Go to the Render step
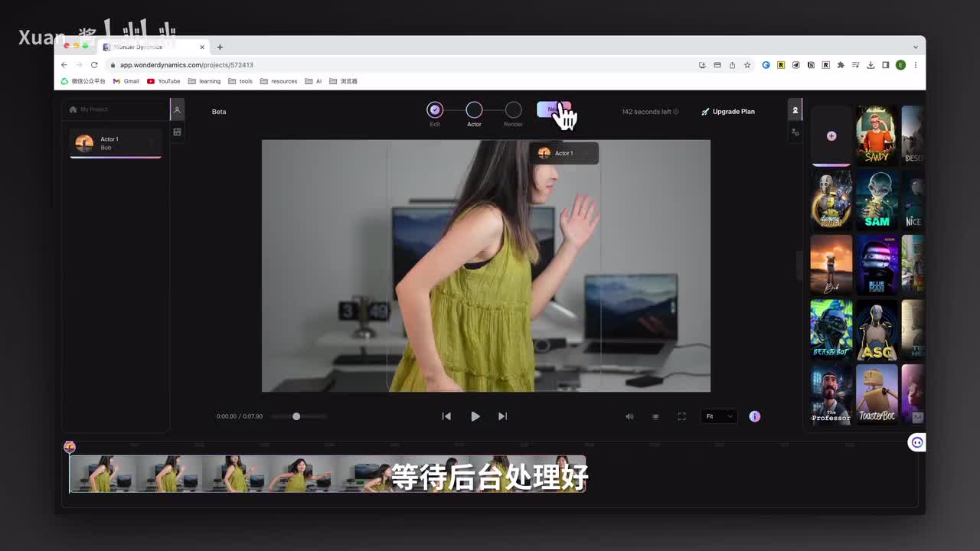 513,110
